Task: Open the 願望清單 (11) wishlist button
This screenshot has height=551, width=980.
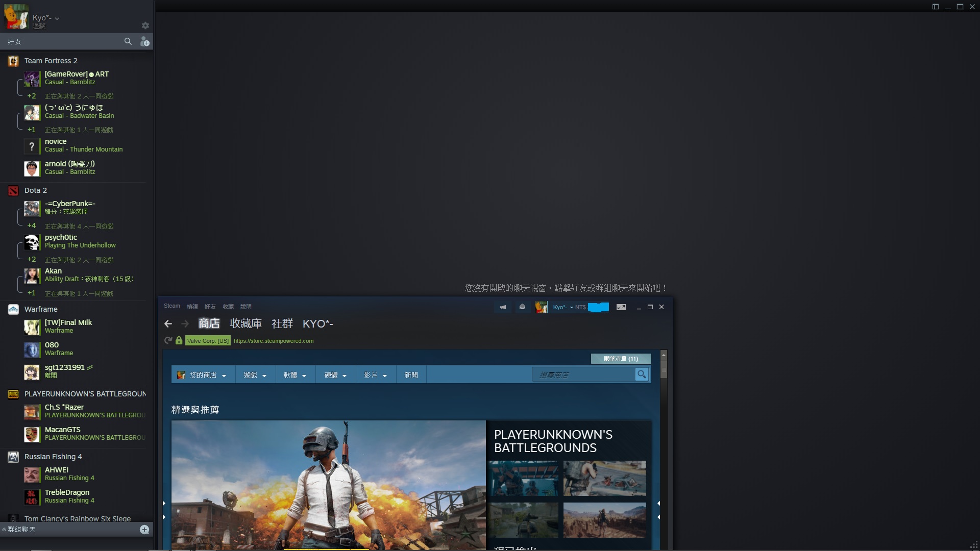Action: [621, 359]
